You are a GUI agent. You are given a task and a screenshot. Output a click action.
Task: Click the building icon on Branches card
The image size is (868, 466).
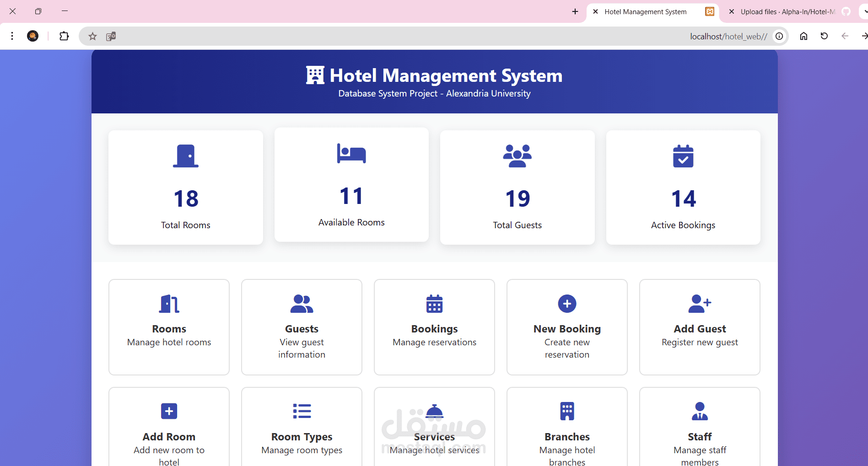[x=566, y=411]
